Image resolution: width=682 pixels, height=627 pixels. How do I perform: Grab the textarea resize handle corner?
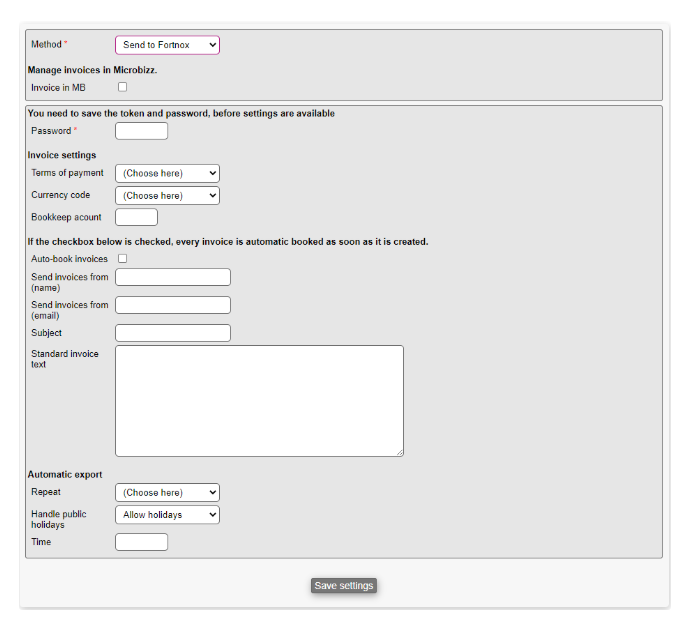399,452
